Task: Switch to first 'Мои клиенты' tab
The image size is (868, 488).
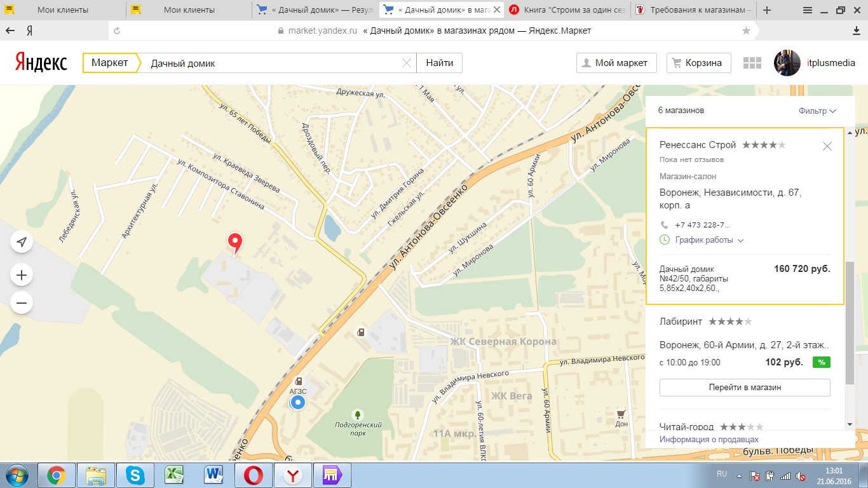Action: tap(63, 10)
